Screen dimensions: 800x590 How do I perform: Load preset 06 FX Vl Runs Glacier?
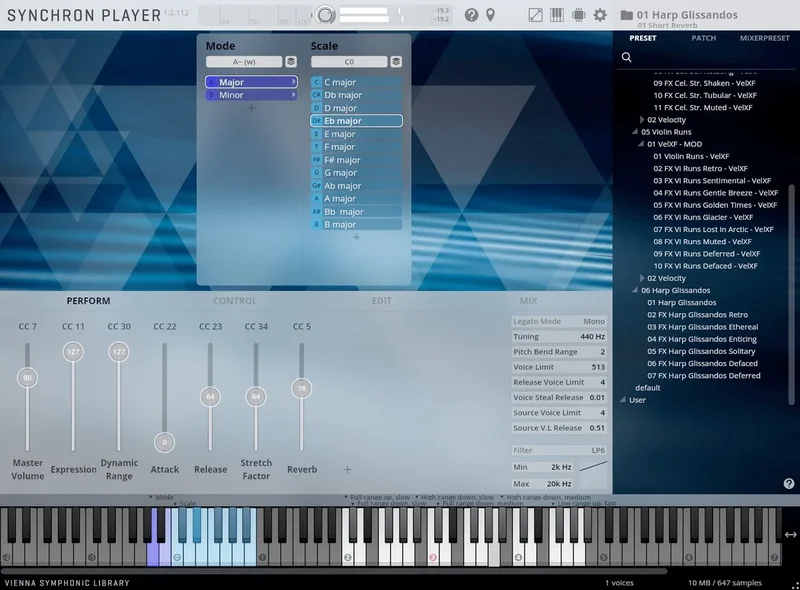(703, 217)
